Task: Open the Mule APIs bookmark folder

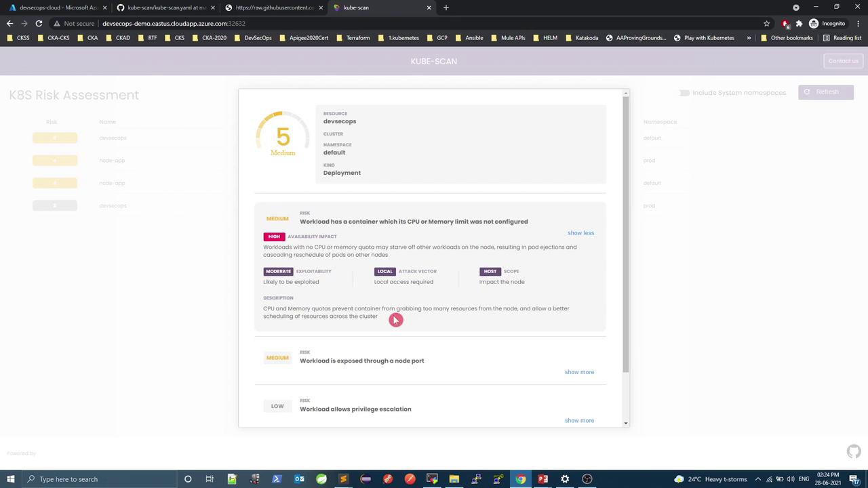Action: point(508,38)
